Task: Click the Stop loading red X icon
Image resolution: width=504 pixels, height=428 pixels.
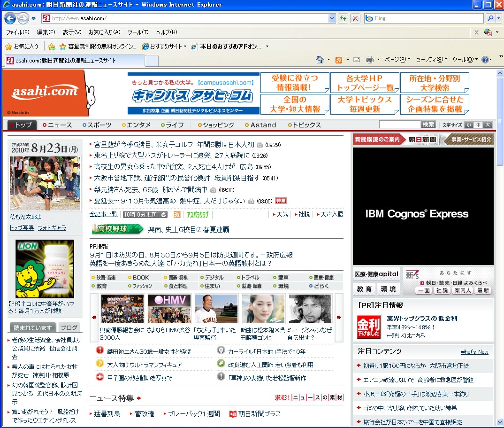Action: click(x=355, y=18)
